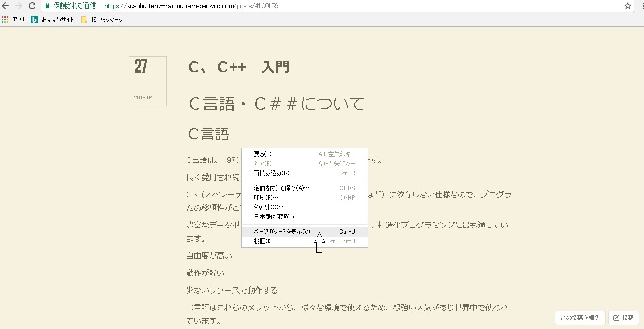The height and width of the screenshot is (329, 644).
Task: Choose 名前を付けて保存(A) from the menu
Action: (x=281, y=188)
